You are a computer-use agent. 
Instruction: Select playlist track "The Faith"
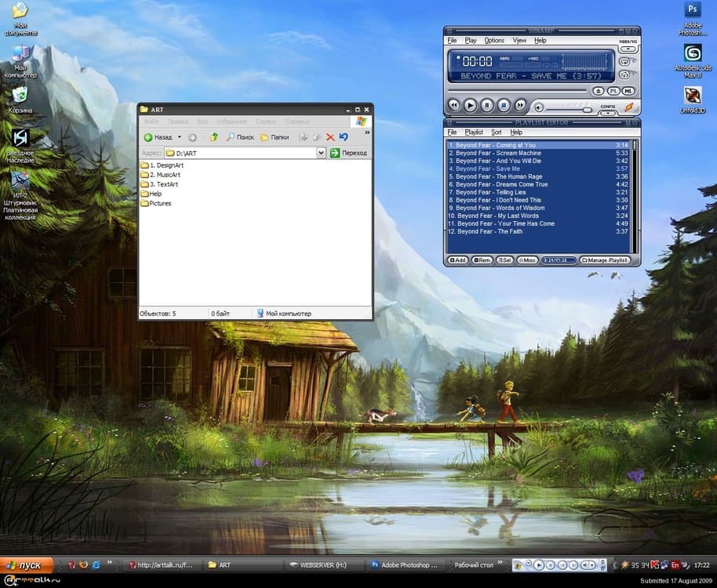click(538, 231)
